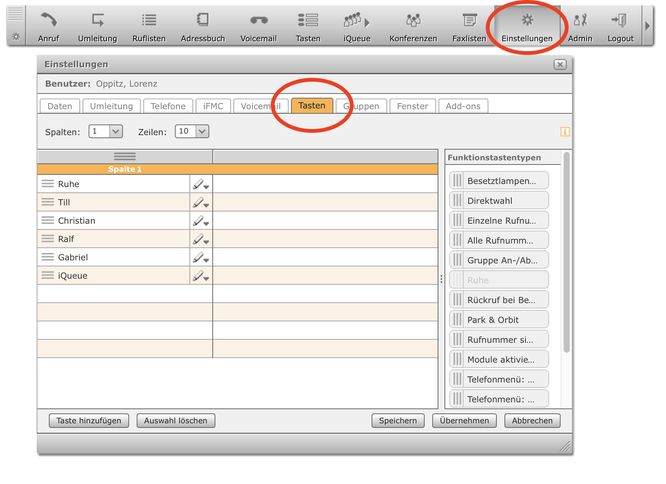Open Voicemail from the toolbar
The height and width of the screenshot is (484, 666).
(258, 26)
